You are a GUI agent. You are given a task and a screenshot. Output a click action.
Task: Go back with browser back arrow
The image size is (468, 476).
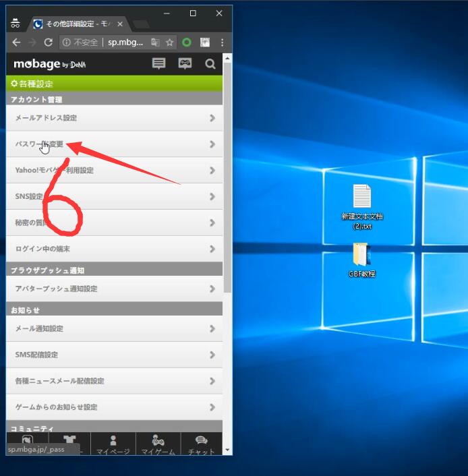pyautogui.click(x=16, y=42)
